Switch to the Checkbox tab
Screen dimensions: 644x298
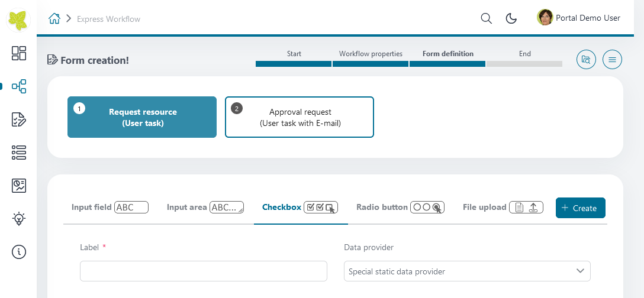tap(300, 208)
